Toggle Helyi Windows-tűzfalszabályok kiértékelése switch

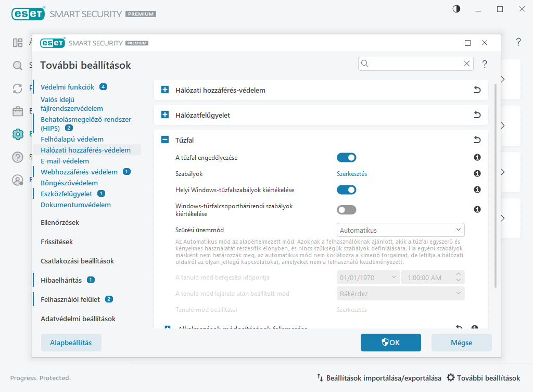pos(346,189)
